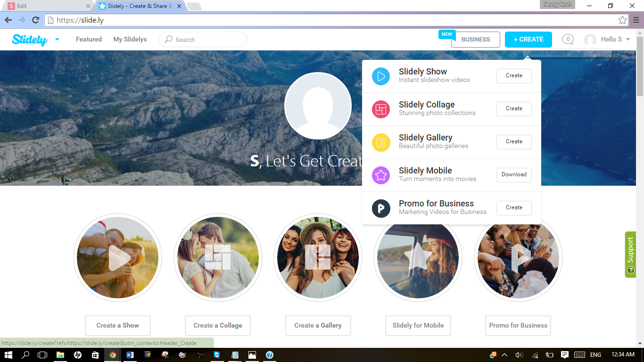Click the + CREATE button
The height and width of the screenshot is (362, 644).
(x=528, y=40)
